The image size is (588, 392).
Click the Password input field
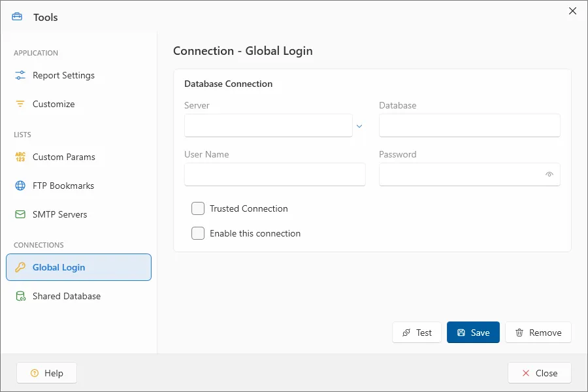tap(470, 174)
